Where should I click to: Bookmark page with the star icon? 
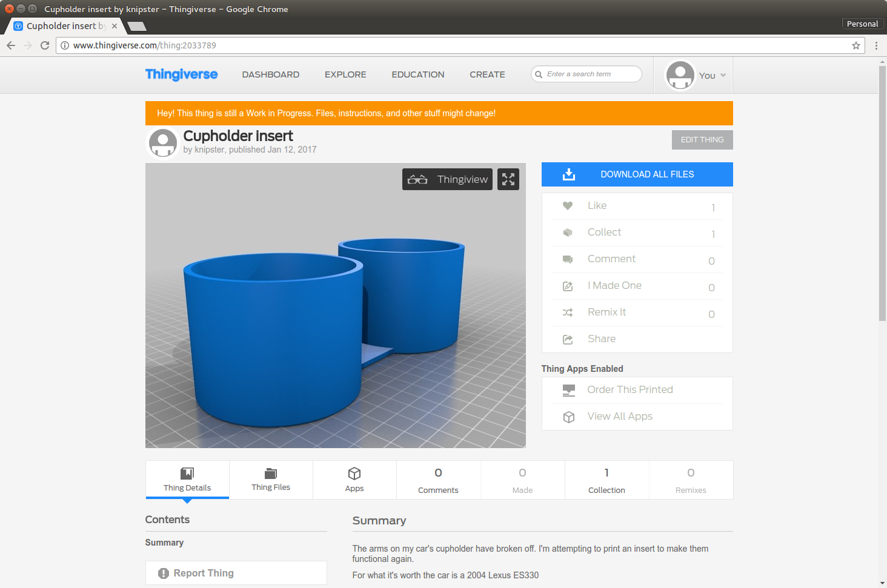pyautogui.click(x=856, y=45)
